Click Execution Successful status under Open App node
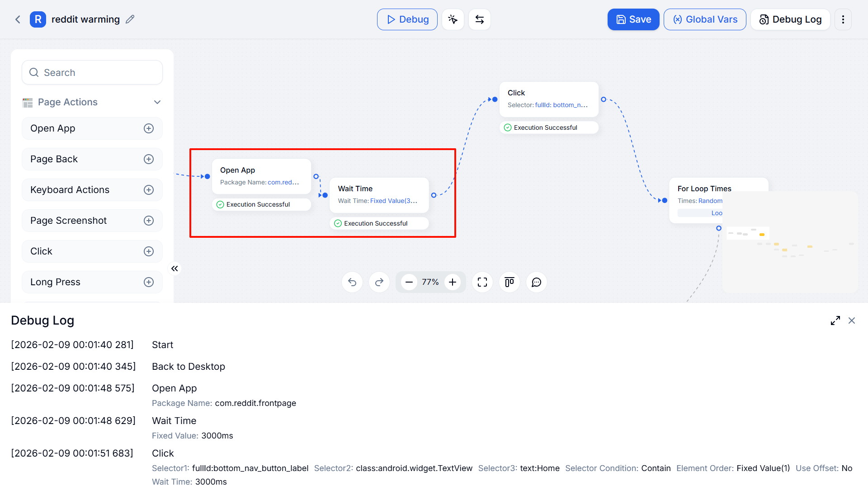The height and width of the screenshot is (495, 868). coord(261,204)
